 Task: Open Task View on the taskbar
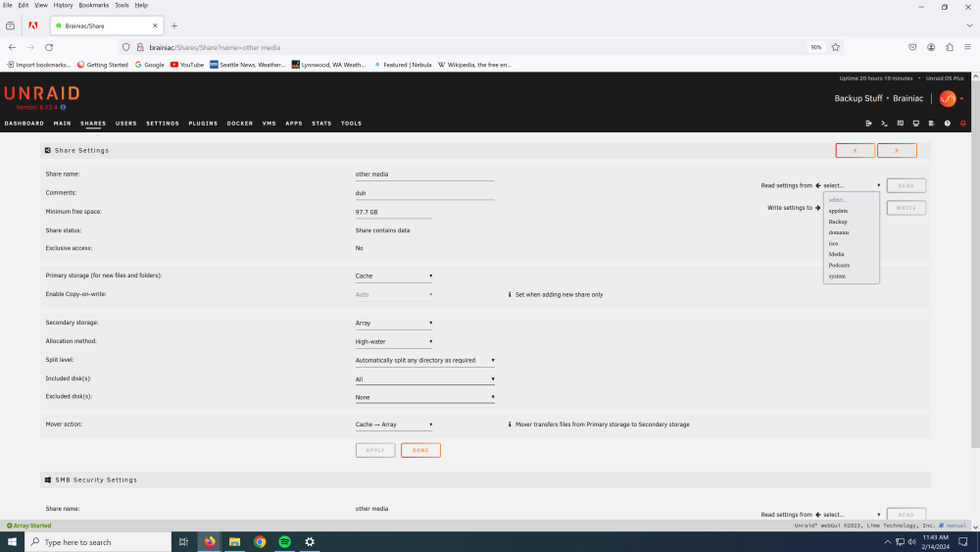(183, 542)
